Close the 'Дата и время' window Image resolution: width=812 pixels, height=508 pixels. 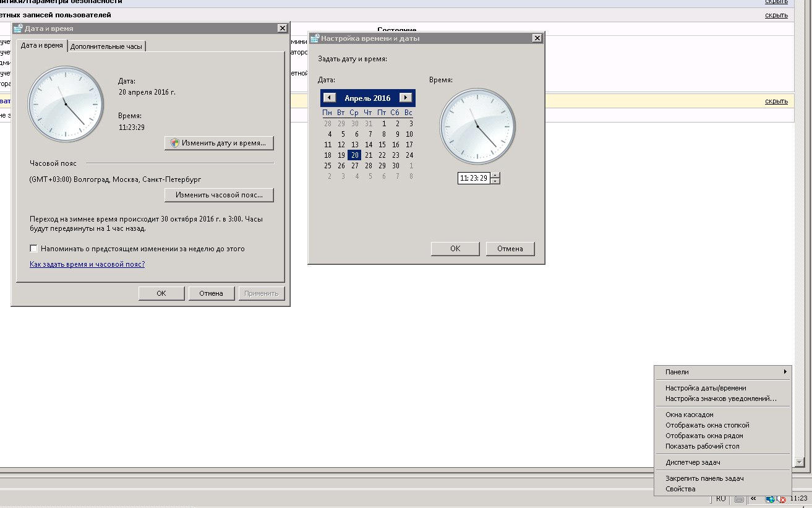[x=282, y=28]
